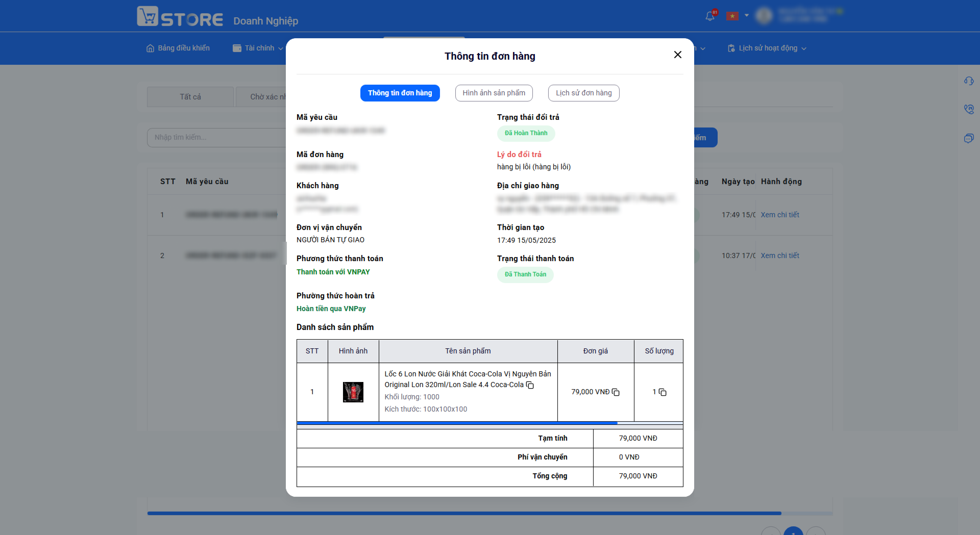Click Xem chi tiết for row 1
This screenshot has width=980, height=535.
(779, 215)
